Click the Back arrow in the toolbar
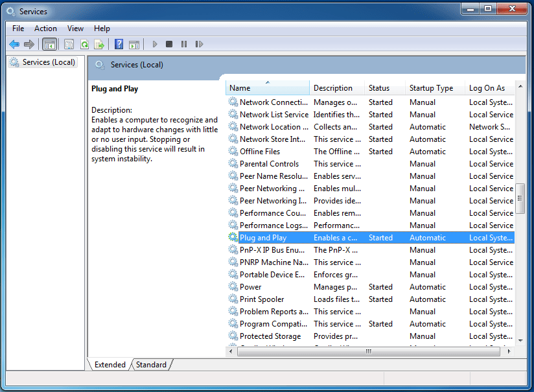Image resolution: width=534 pixels, height=392 pixels. point(14,44)
